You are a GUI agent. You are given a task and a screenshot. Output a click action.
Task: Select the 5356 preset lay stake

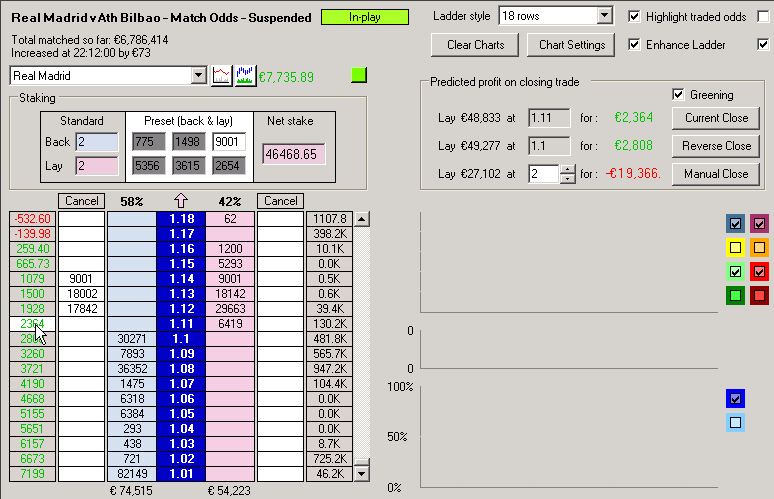(x=148, y=165)
